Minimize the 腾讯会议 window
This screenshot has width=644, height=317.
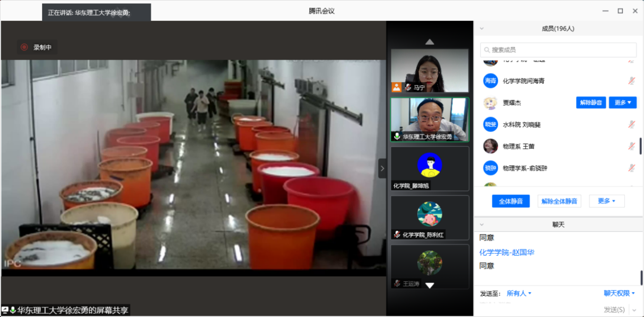point(605,11)
